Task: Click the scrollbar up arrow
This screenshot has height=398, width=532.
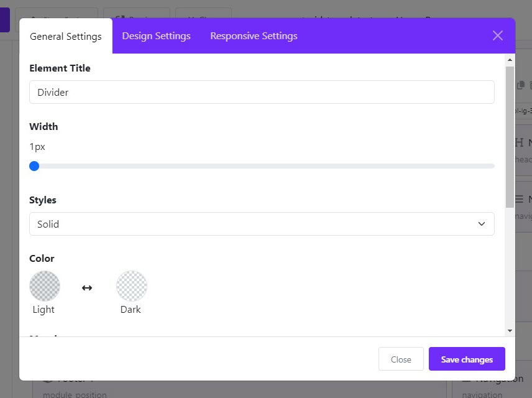Action: 510,60
